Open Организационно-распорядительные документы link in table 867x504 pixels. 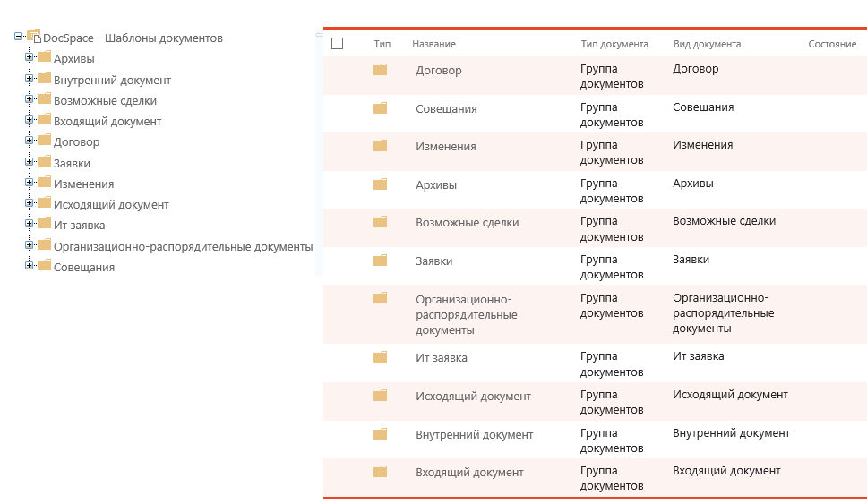click(467, 314)
